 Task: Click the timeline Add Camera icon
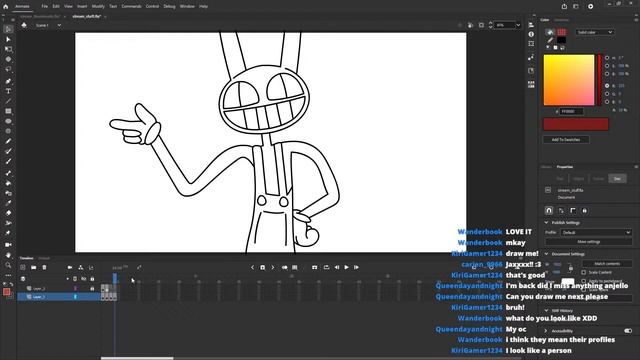click(70, 267)
